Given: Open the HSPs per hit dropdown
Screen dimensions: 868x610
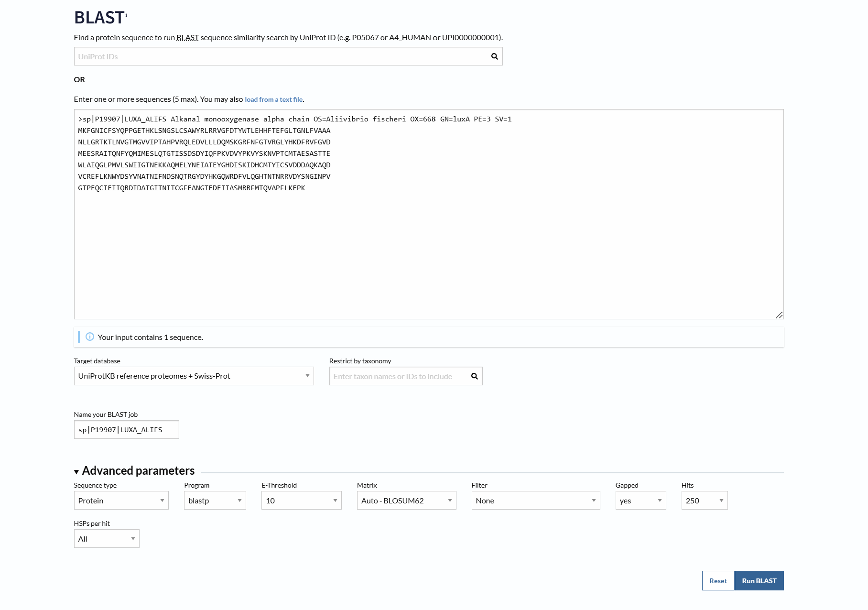Looking at the screenshot, I should click(107, 539).
